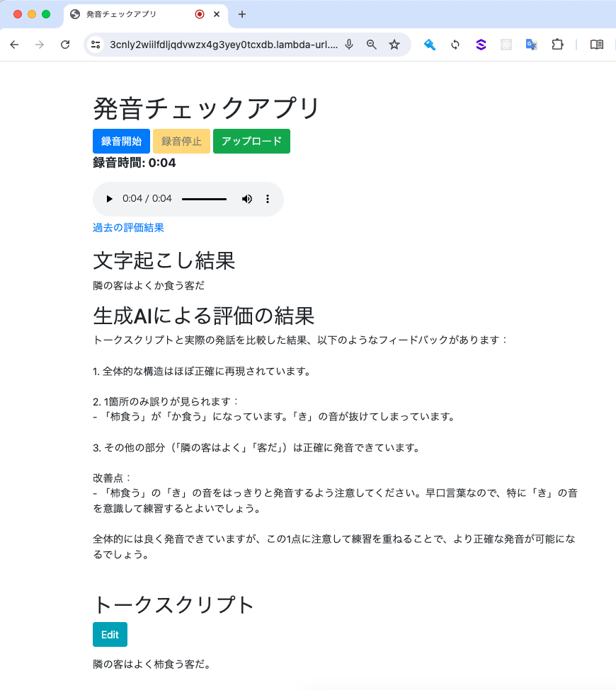Click the browser forward arrow
This screenshot has height=690, width=616.
click(40, 45)
